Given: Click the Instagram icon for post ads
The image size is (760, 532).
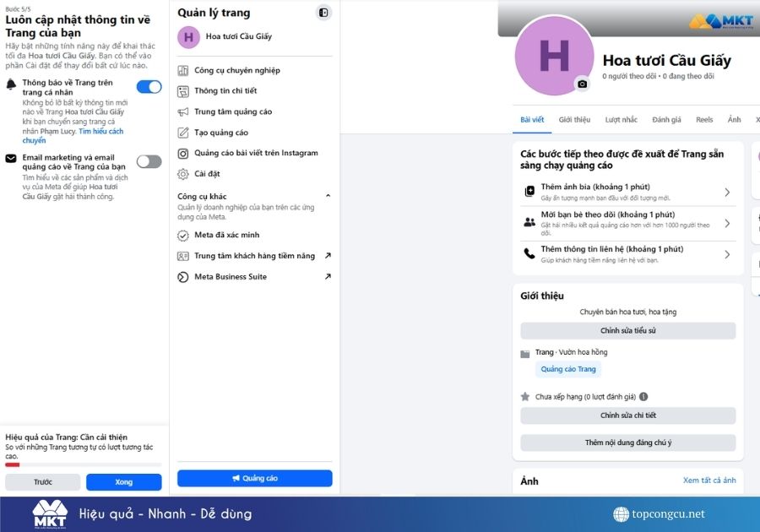Looking at the screenshot, I should (x=182, y=154).
